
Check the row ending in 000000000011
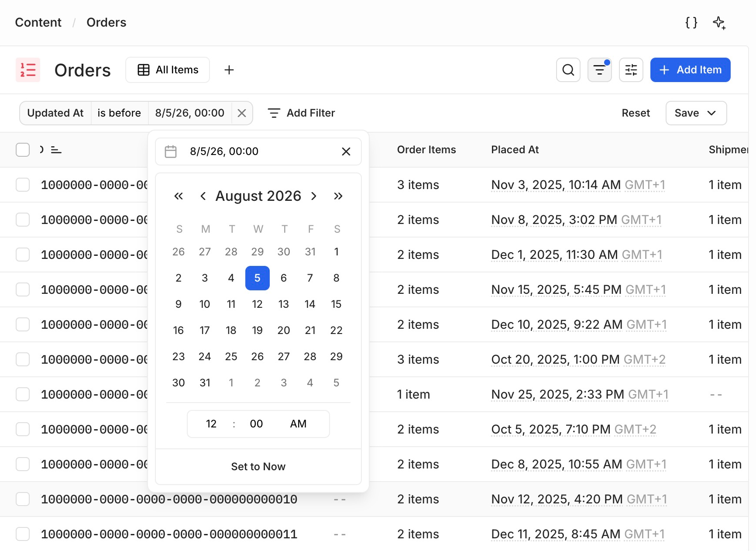click(x=23, y=534)
